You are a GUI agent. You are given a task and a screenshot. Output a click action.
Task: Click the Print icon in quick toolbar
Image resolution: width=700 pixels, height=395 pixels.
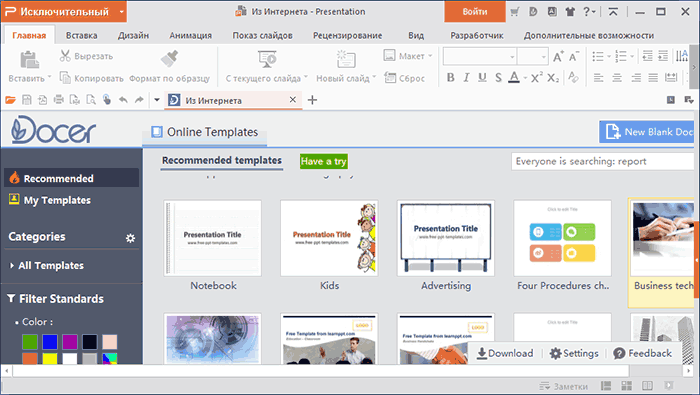coord(58,100)
